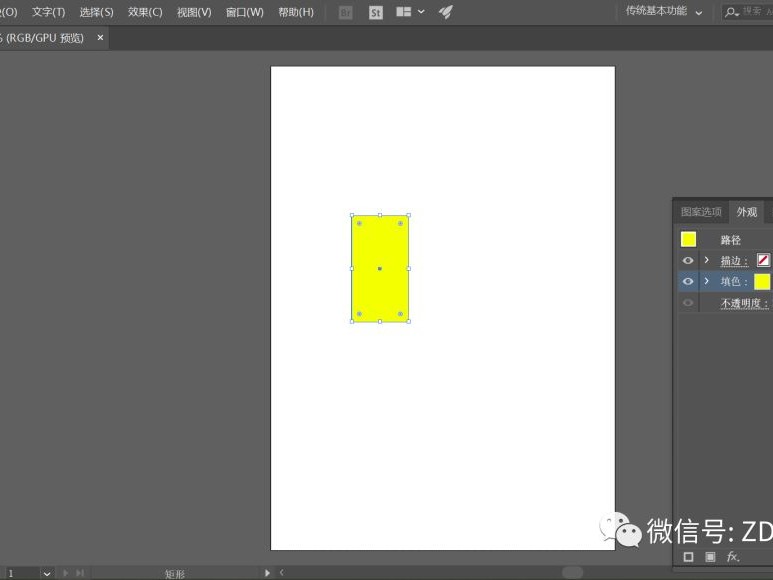Add new stroke icon at Appearance panel bottom

coord(688,557)
